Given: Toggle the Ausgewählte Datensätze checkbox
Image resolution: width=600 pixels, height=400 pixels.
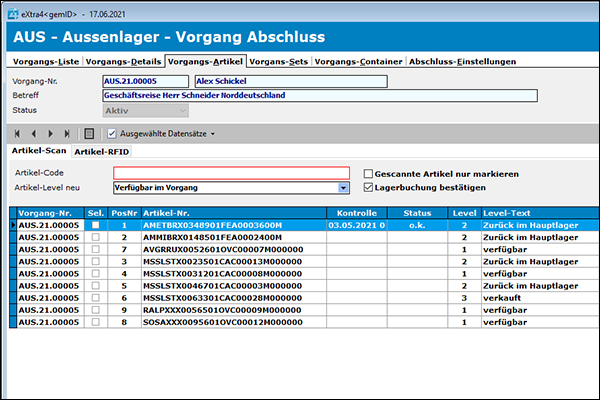Looking at the screenshot, I should click(x=111, y=133).
